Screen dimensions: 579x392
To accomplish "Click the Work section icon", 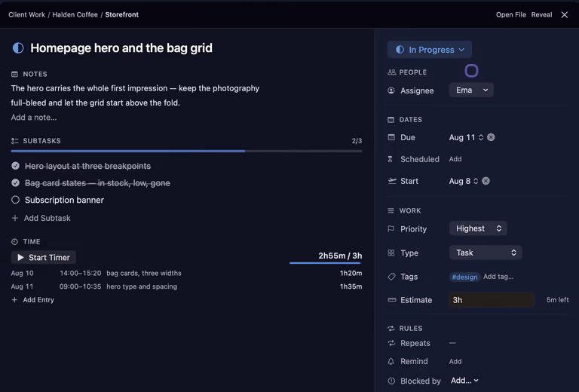I will click(x=391, y=211).
